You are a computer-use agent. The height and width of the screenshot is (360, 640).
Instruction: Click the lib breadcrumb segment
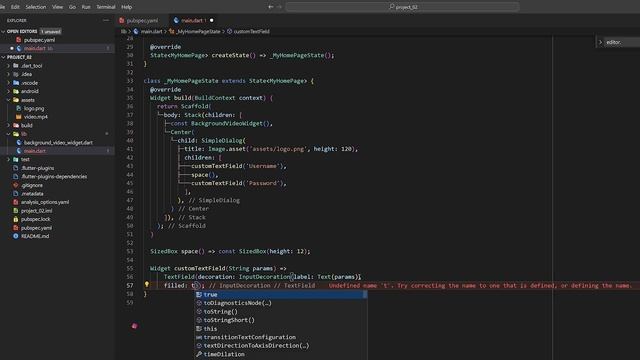click(124, 31)
